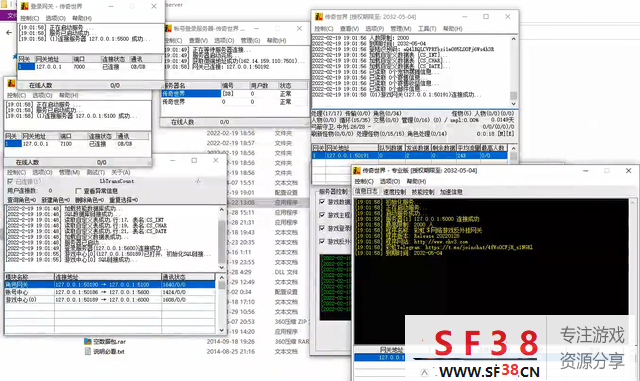Click the 专业版 gateway window title icon
Image resolution: width=640 pixels, height=381 pixels.
point(357,170)
